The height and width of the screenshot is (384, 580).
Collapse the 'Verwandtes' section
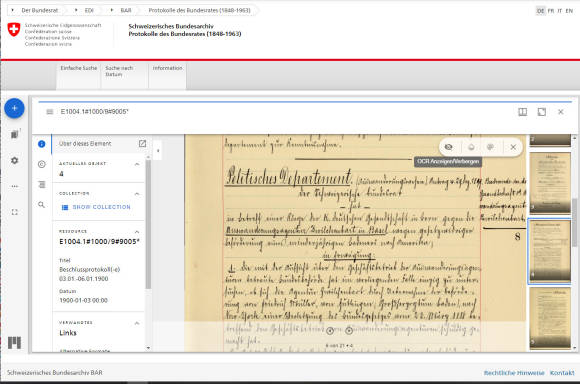click(137, 323)
